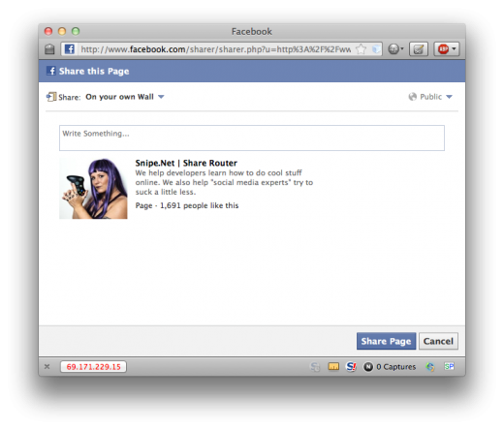The width and height of the screenshot is (504, 430).
Task: Click the 69.171.229.15 IP address label
Action: [x=93, y=367]
